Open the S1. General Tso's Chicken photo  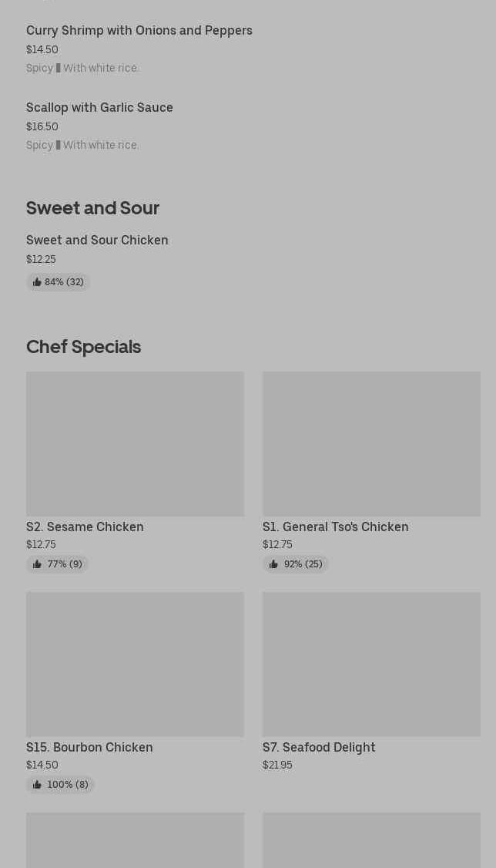tap(371, 444)
